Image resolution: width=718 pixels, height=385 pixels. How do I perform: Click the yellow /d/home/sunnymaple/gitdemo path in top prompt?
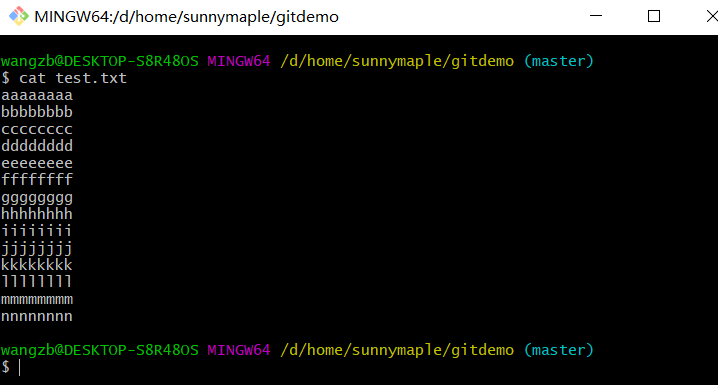[x=397, y=61]
